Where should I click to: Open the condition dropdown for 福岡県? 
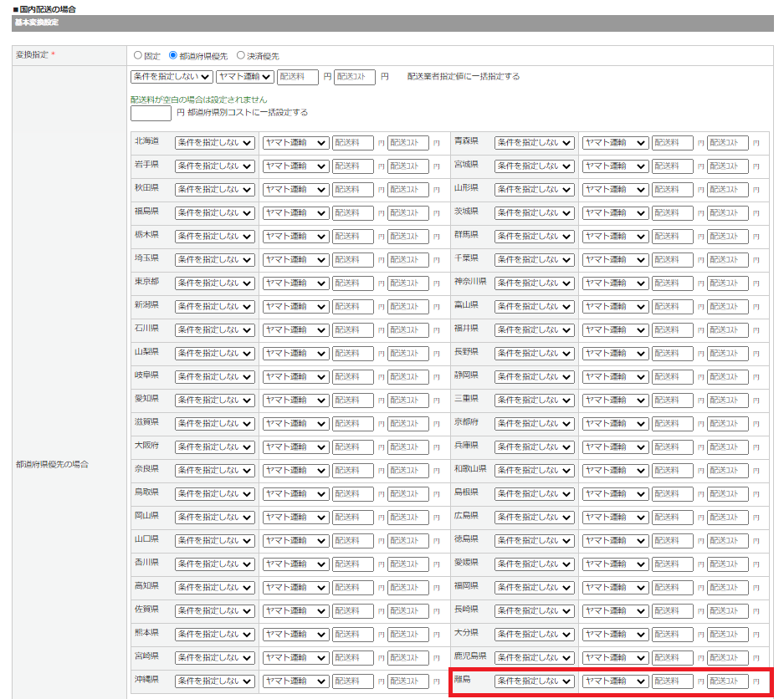pyautogui.click(x=535, y=588)
